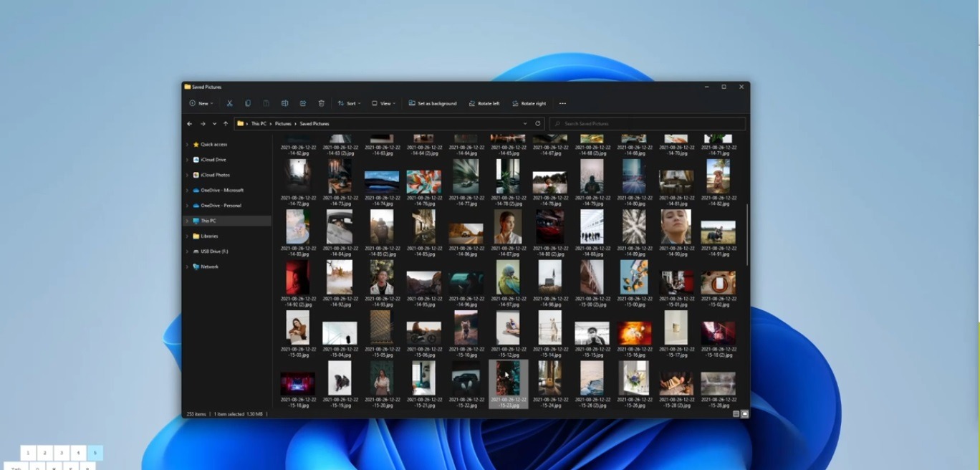The height and width of the screenshot is (470, 980).
Task: Navigate back with the back arrow
Action: pyautogui.click(x=190, y=123)
